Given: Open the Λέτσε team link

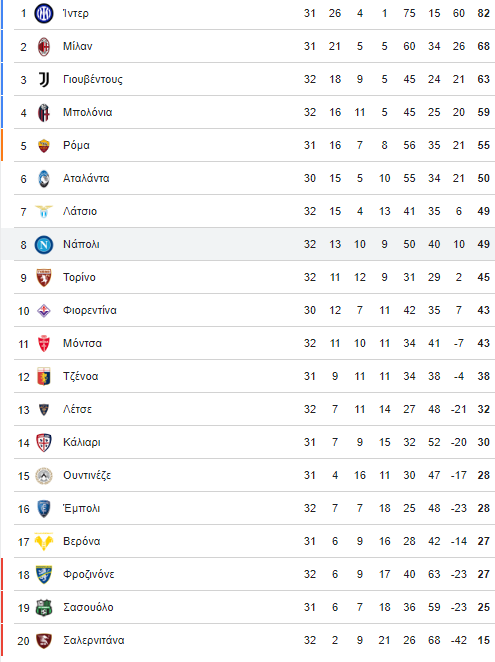Looking at the screenshot, I should (x=77, y=409).
